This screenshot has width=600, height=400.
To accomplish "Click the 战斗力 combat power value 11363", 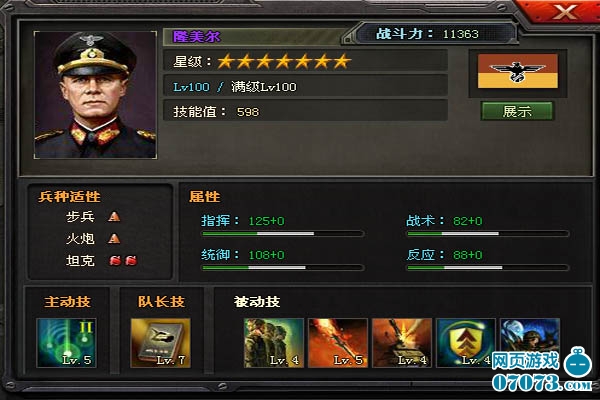I will 461,34.
